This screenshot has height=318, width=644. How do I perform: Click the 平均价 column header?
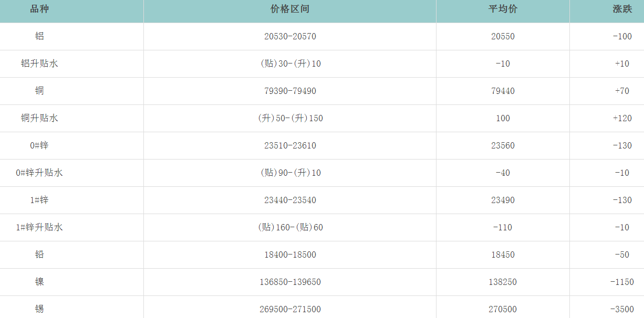point(503,9)
